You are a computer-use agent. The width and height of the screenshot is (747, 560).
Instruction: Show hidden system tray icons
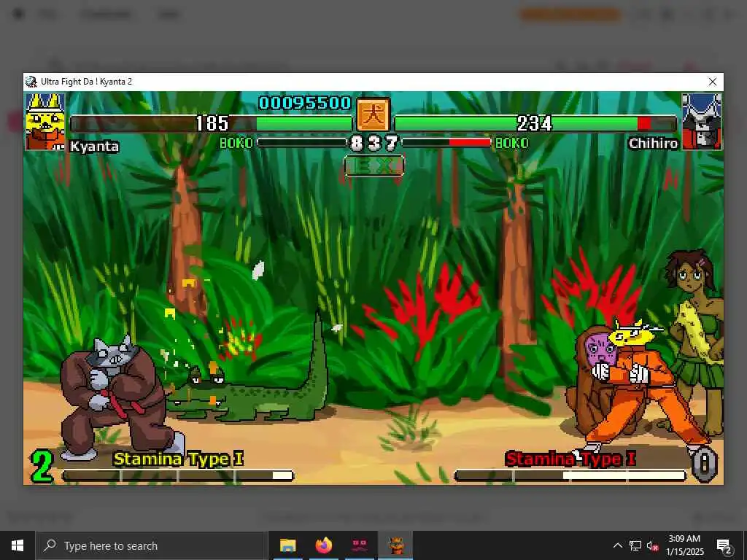click(x=617, y=545)
